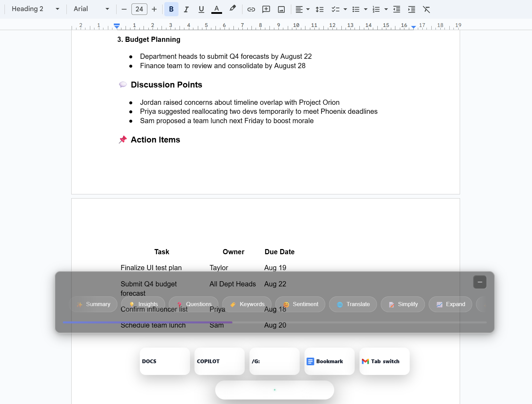This screenshot has width=532, height=404.
Task: Click the Simplify chip
Action: [403, 304]
